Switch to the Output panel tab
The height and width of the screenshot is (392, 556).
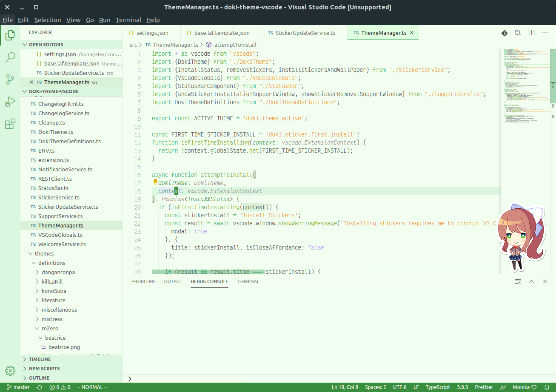tap(173, 281)
